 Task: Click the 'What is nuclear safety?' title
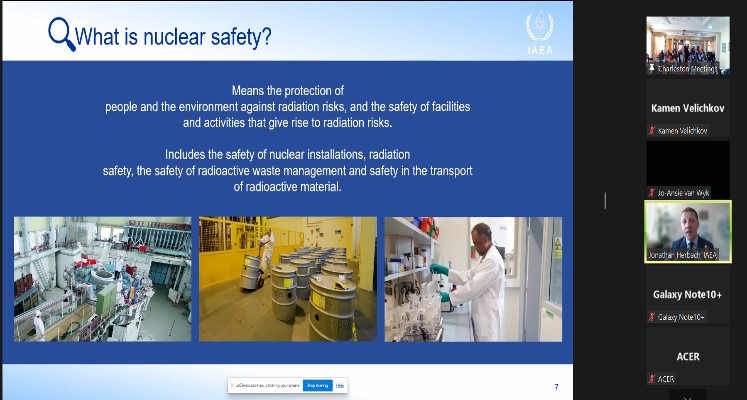click(x=173, y=37)
